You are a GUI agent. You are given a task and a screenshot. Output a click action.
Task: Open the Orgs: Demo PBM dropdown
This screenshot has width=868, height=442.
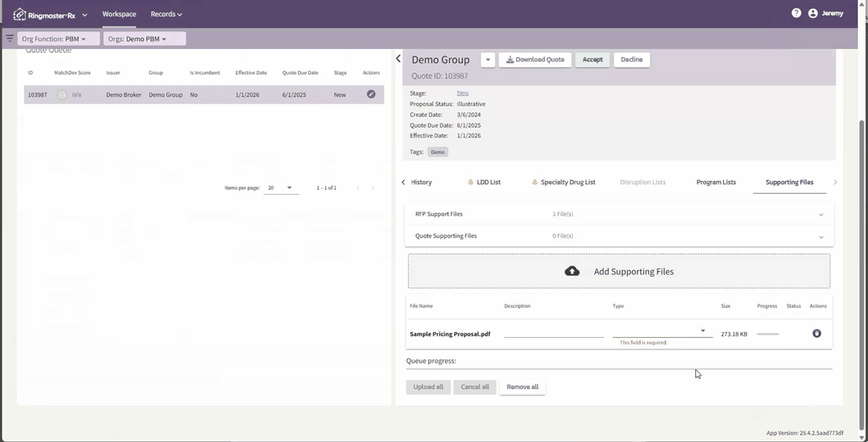(x=142, y=38)
